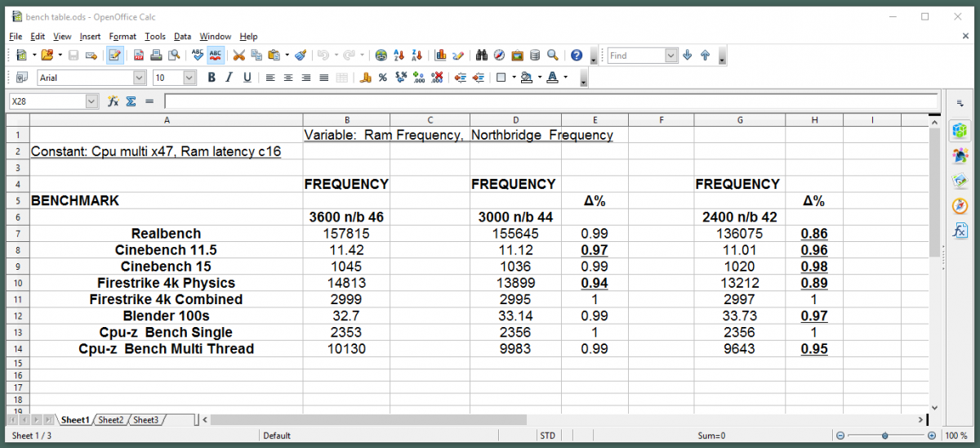Open the font name dropdown
This screenshot has height=448, width=980.
139,78
